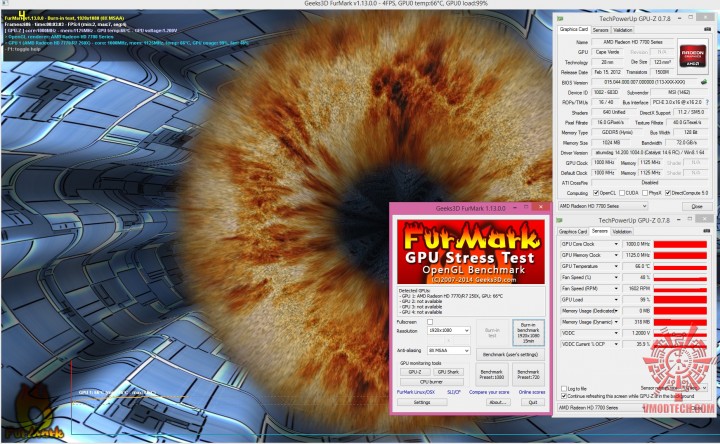Viewport: 720px width, 444px height.
Task: Enable the Log to file checkbox
Action: [564, 388]
